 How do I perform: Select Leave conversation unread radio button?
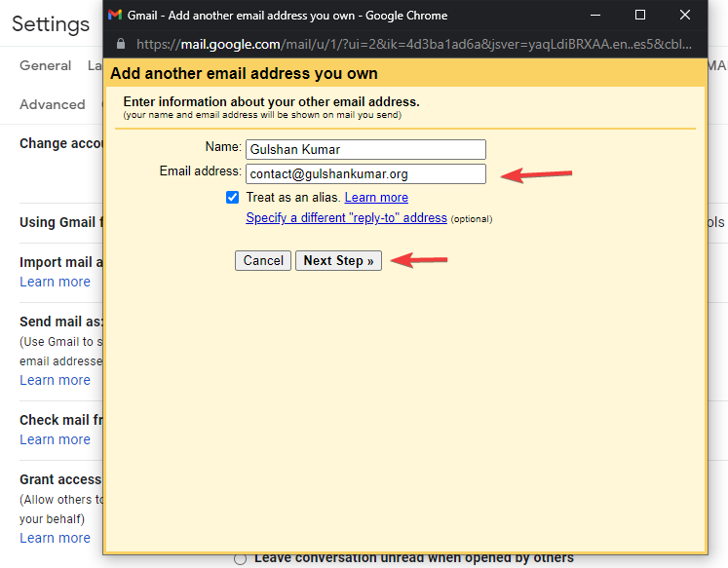click(x=240, y=558)
